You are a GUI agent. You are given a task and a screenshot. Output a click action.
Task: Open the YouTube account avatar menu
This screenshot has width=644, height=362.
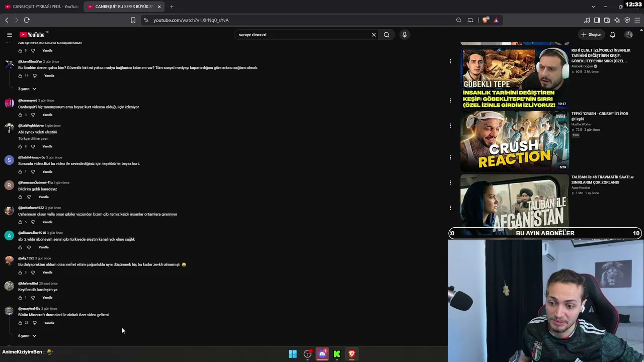628,35
